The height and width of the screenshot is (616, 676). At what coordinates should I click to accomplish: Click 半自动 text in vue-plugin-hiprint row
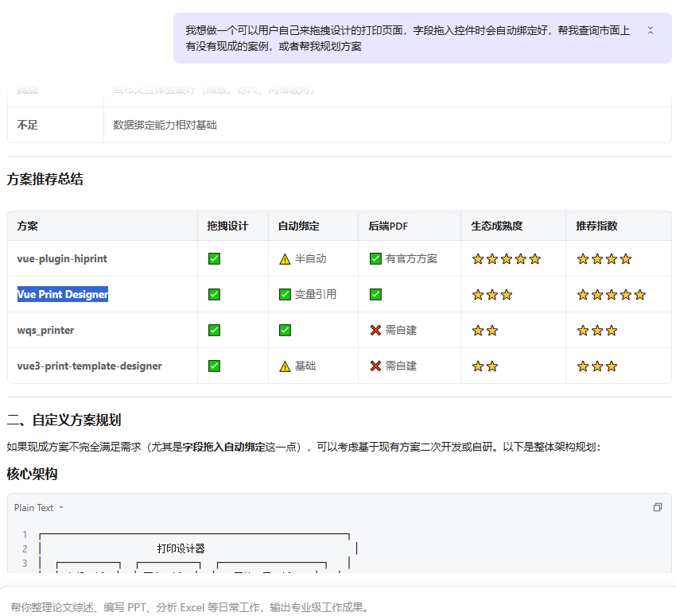(x=310, y=259)
